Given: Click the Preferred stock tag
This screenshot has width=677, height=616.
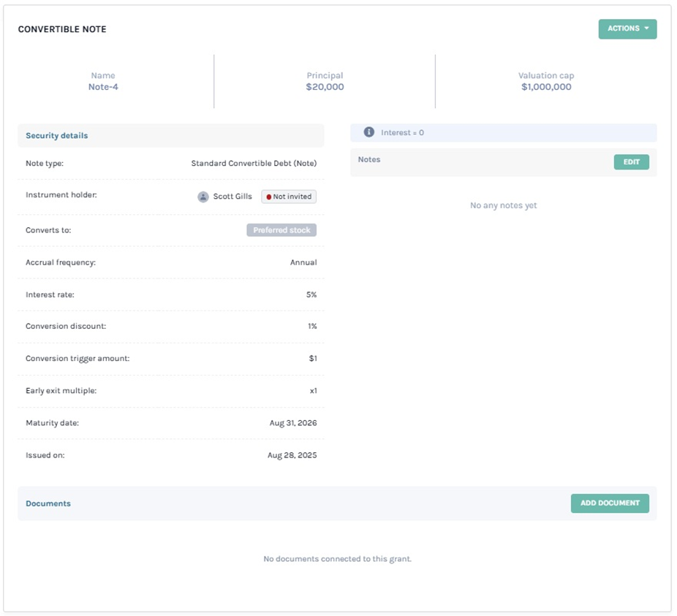Looking at the screenshot, I should click(281, 230).
